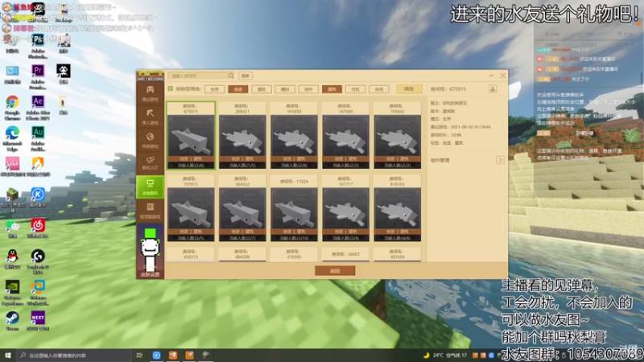Click the report warning triangle icon
The height and width of the screenshot is (362, 644).
pos(493,89)
